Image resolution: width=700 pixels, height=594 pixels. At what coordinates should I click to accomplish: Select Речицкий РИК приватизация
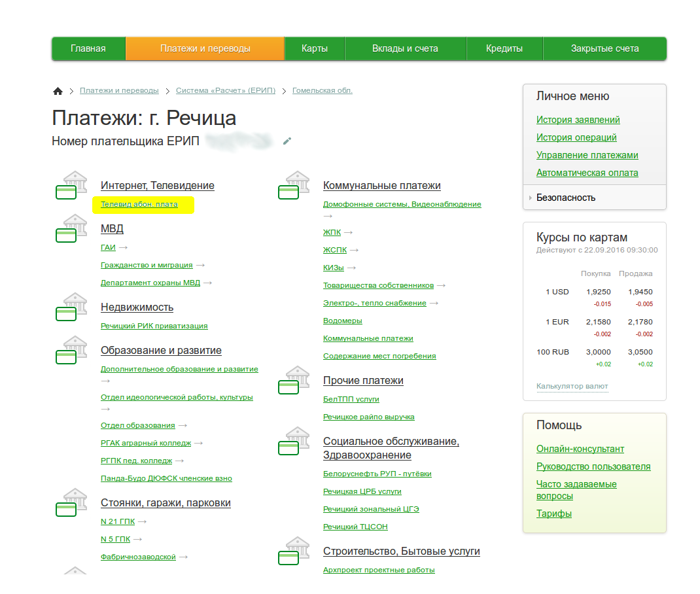point(154,326)
